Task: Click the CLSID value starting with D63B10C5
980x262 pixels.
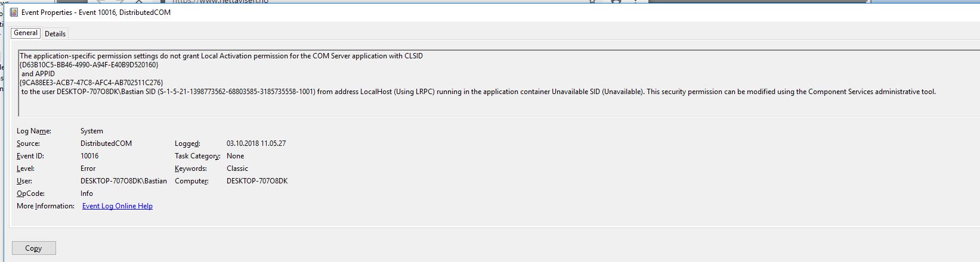Action: pyautogui.click(x=89, y=65)
